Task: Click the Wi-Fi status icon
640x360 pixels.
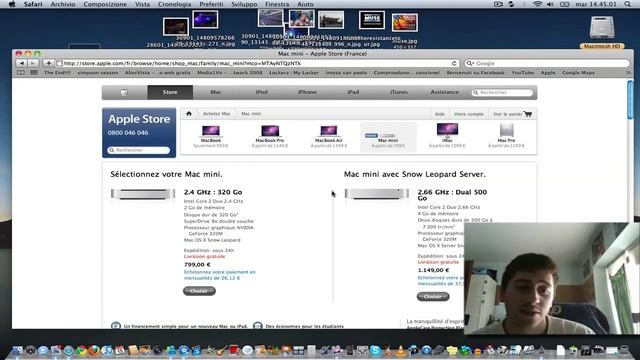Action: pos(537,4)
